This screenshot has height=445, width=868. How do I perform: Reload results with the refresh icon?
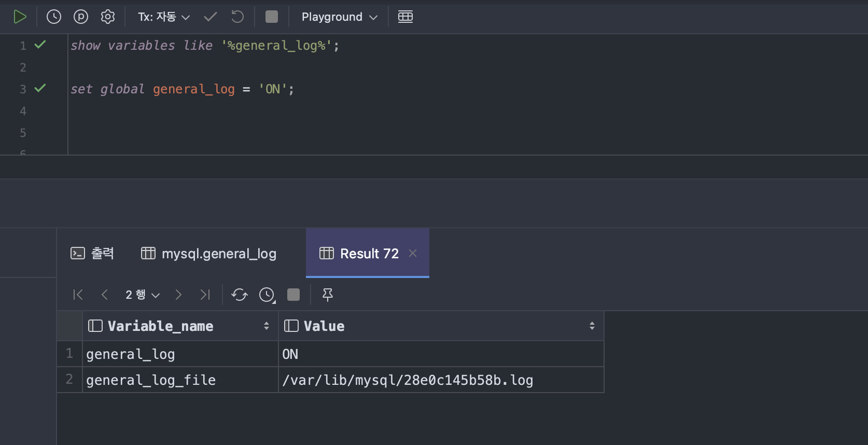(x=240, y=295)
